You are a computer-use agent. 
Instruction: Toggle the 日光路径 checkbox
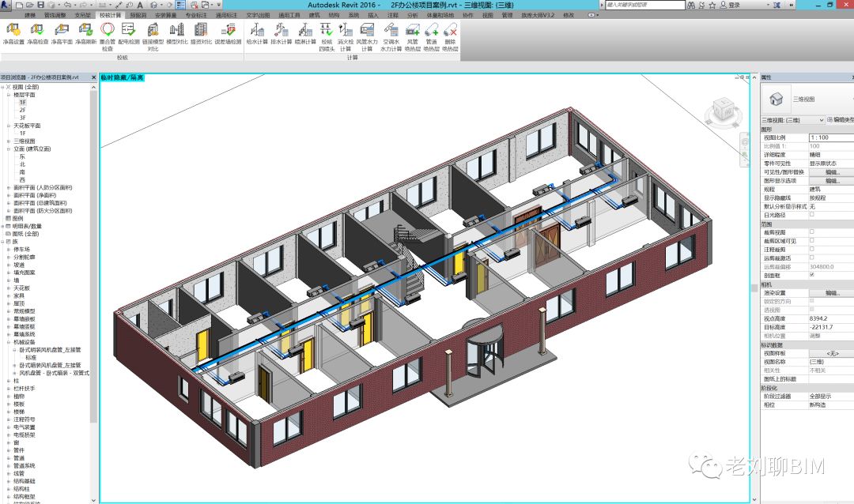(811, 215)
